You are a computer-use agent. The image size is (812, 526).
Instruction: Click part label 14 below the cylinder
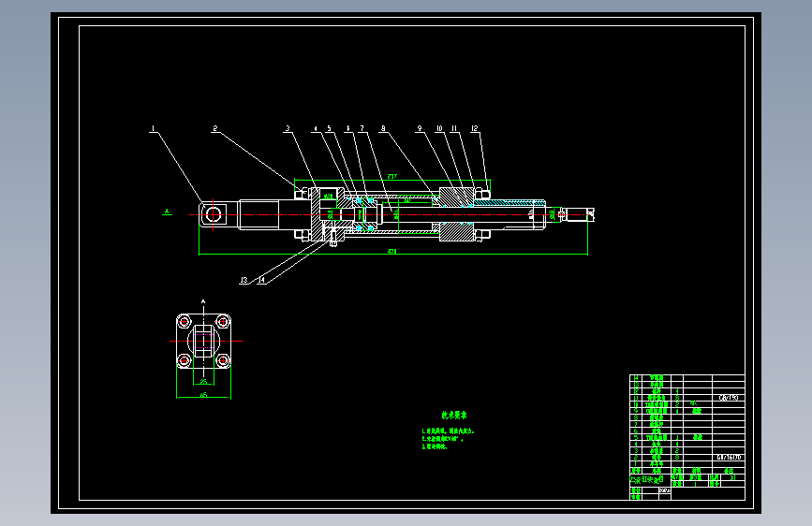261,280
